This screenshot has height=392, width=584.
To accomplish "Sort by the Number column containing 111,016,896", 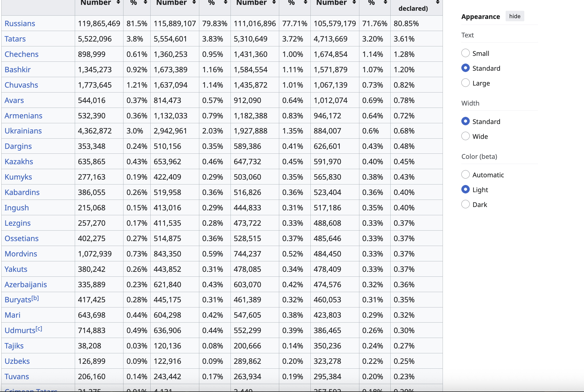I will click(274, 2).
